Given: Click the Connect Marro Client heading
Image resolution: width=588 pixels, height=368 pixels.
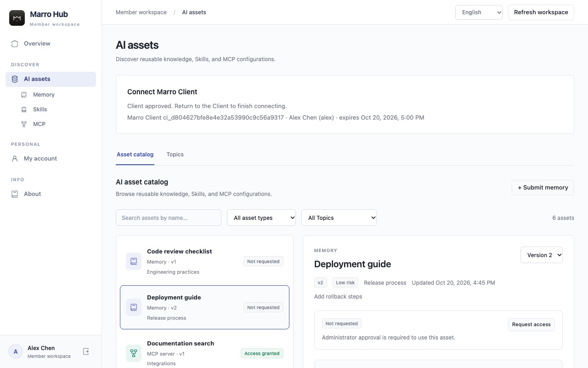Looking at the screenshot, I should tap(162, 92).
